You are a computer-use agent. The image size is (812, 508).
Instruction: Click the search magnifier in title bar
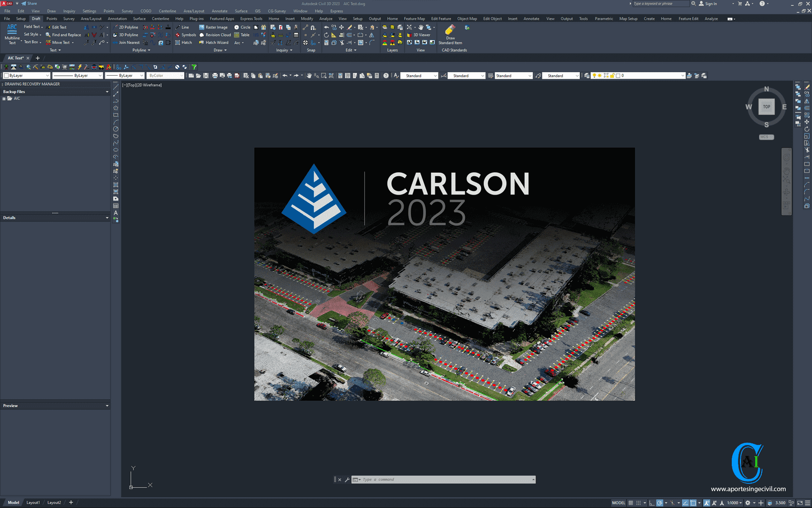point(693,4)
